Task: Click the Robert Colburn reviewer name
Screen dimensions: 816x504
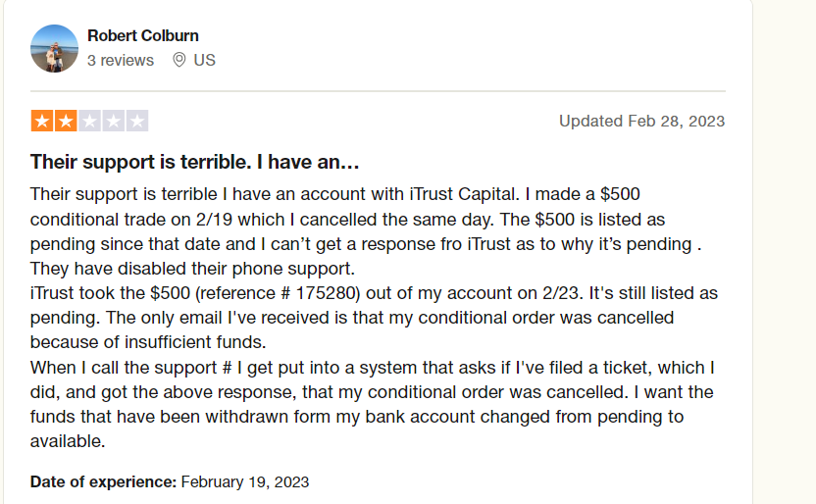Action: pyautogui.click(x=143, y=36)
